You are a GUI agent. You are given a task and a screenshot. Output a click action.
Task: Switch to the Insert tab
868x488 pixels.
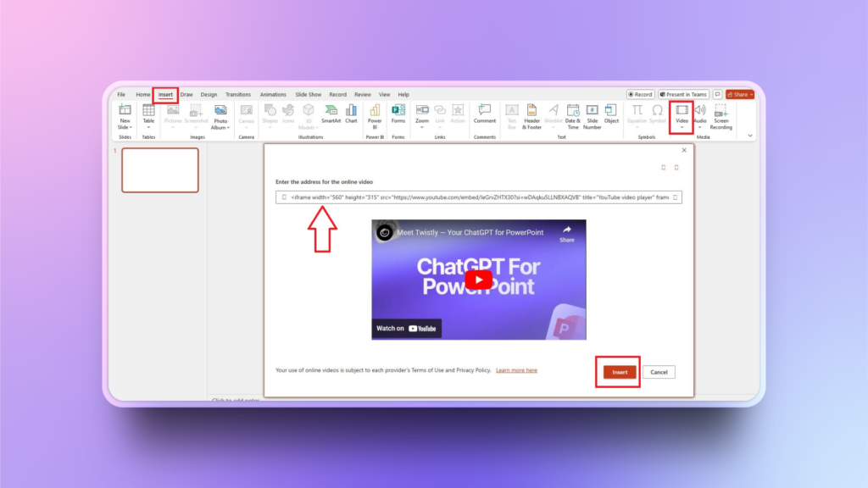point(165,95)
